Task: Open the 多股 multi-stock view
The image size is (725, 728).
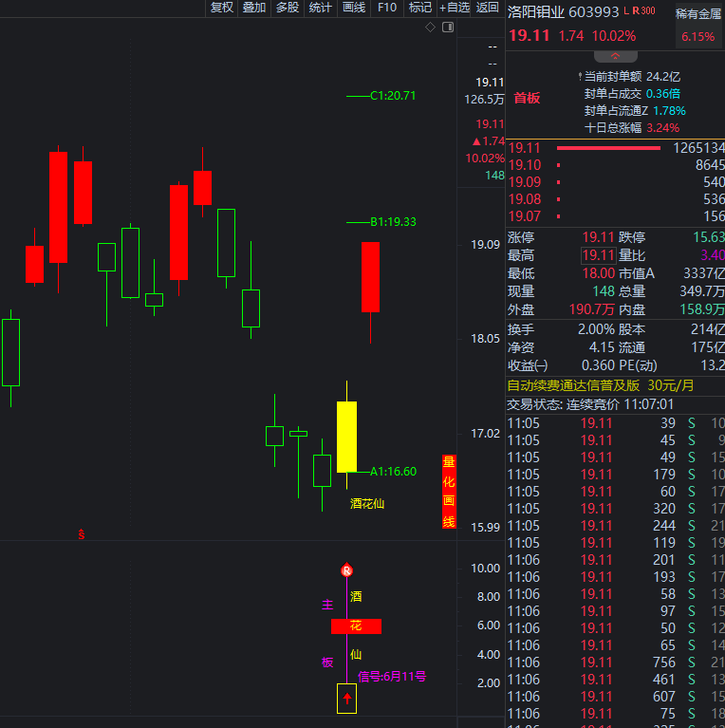Action: click(288, 8)
